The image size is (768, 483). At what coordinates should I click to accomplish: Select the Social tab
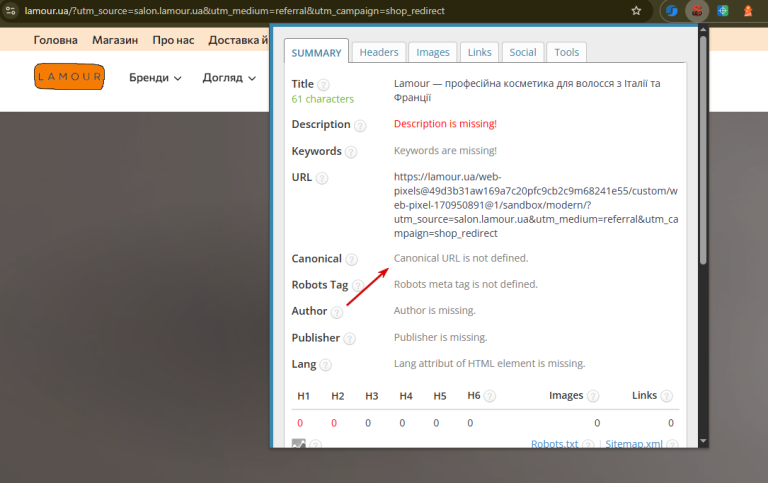[523, 52]
